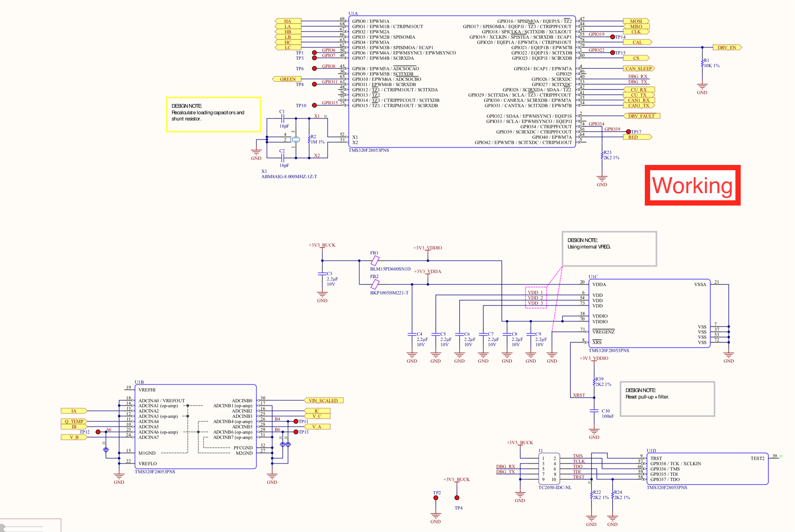Select the TP13 test point dot

point(296,432)
